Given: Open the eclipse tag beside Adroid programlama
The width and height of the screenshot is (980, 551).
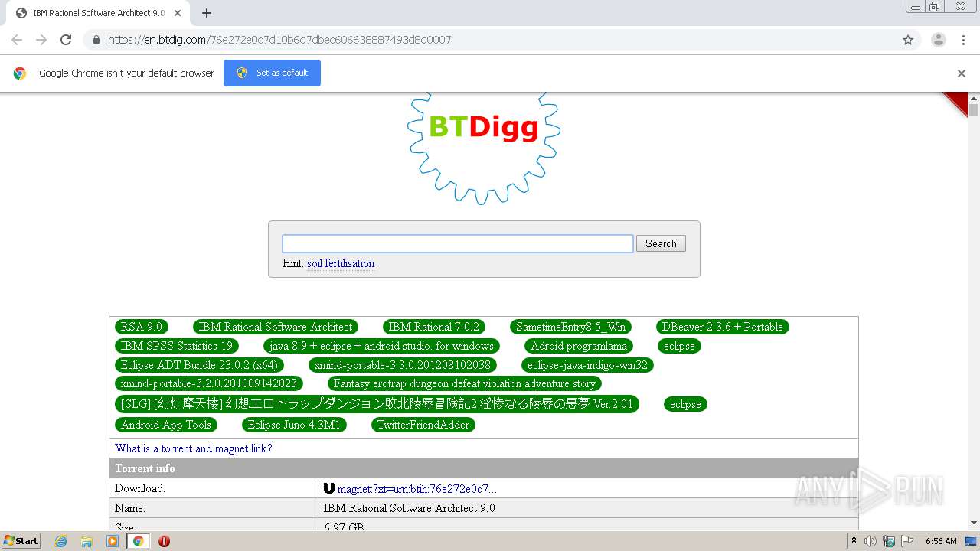Looking at the screenshot, I should [679, 346].
